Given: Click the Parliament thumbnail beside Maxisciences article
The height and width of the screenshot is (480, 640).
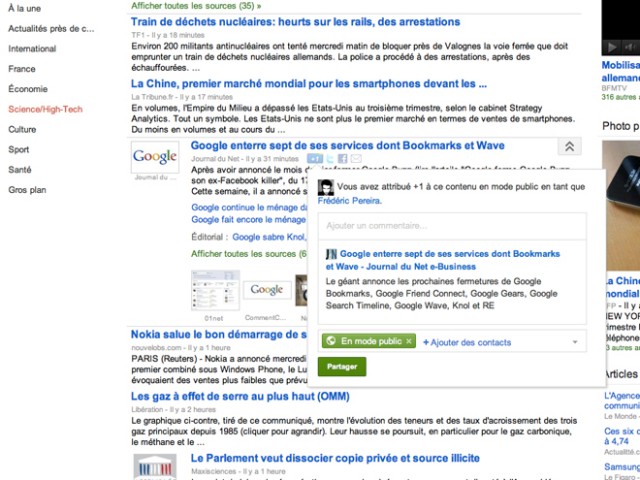Looking at the screenshot, I should pyautogui.click(x=155, y=467).
